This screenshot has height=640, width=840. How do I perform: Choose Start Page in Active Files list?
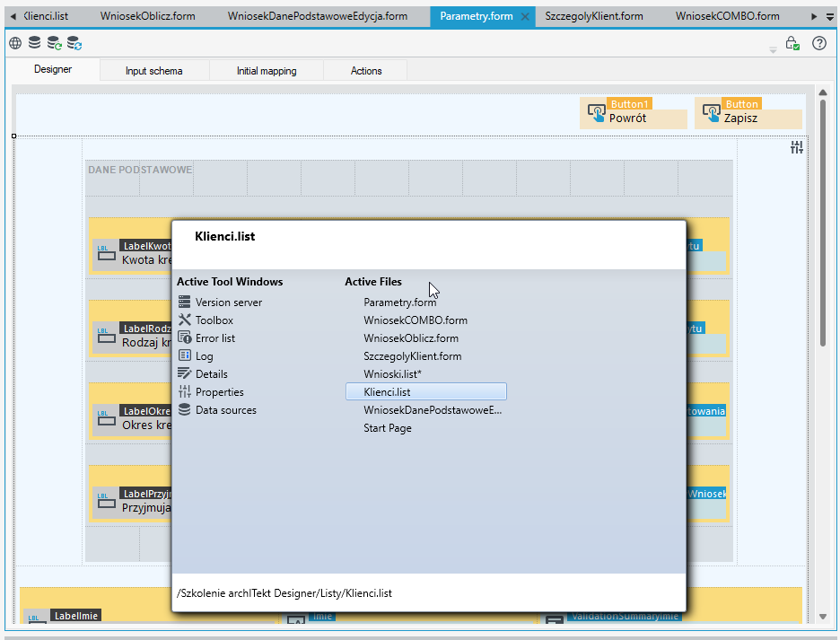tap(426, 428)
